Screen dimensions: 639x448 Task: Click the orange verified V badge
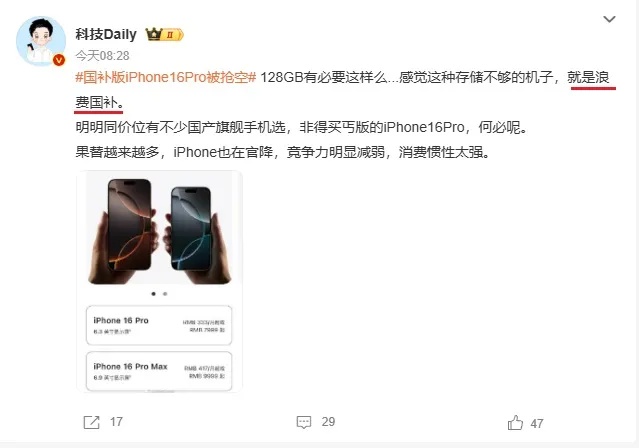coord(59,60)
